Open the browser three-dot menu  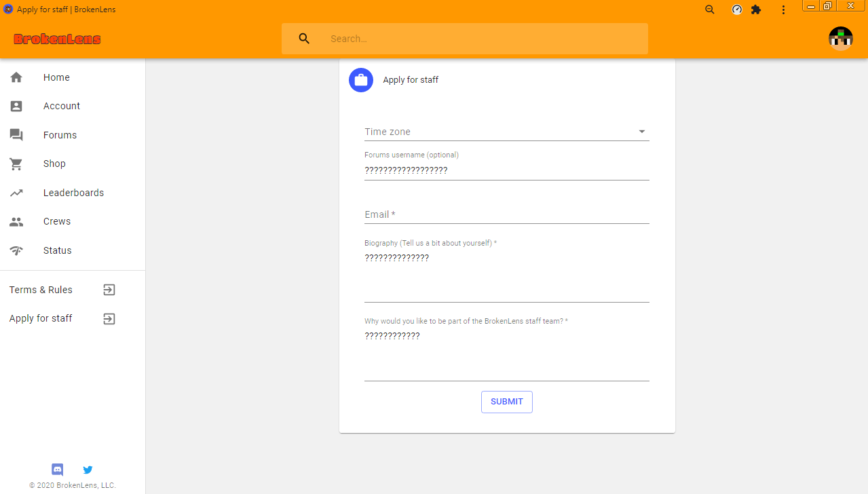[x=783, y=9]
